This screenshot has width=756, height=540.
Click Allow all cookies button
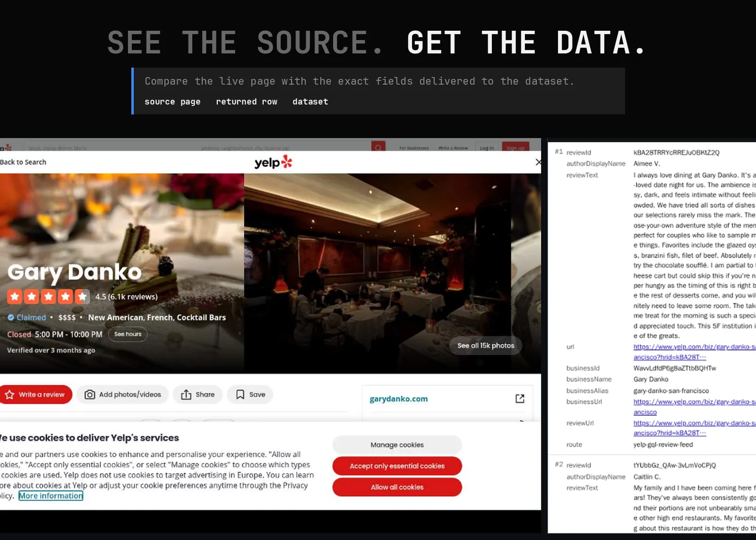point(397,487)
